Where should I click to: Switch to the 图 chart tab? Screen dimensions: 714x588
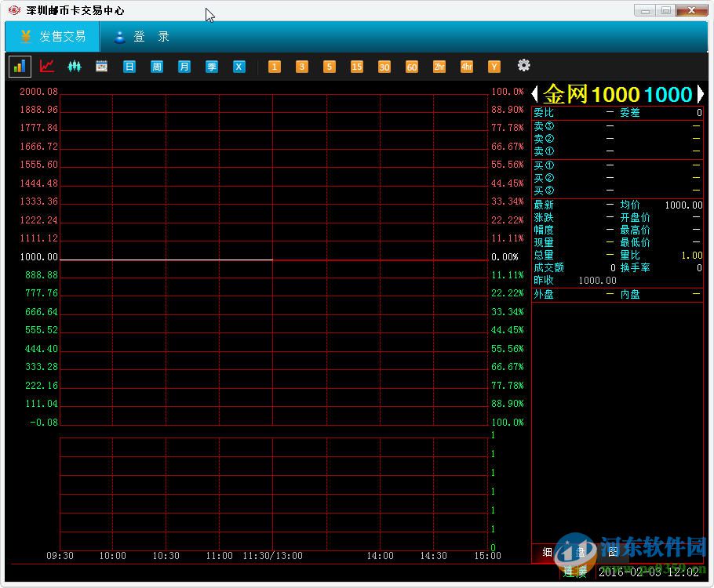coord(613,552)
